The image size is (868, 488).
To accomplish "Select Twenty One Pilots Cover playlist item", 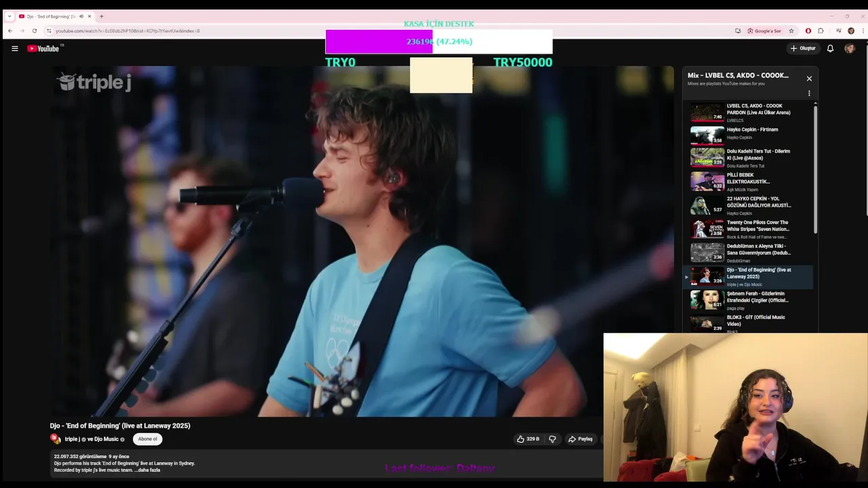I will point(749,229).
